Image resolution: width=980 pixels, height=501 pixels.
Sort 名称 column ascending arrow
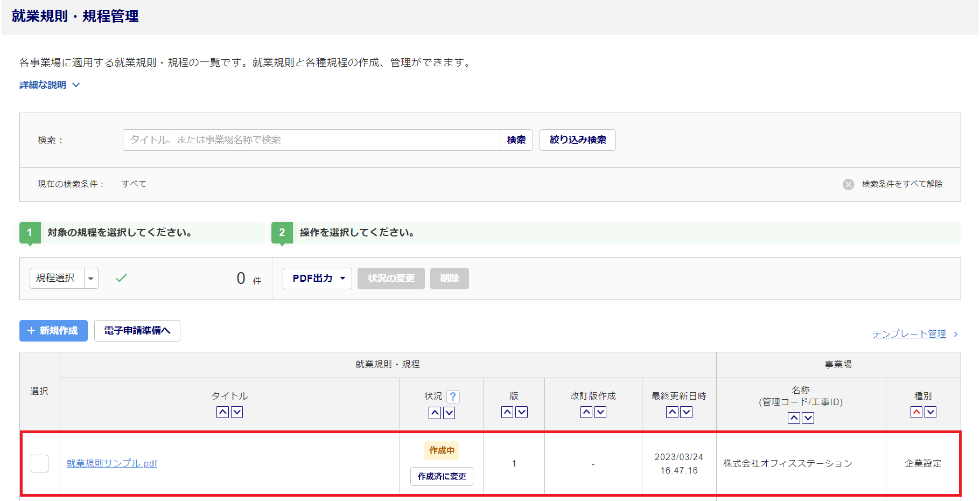pos(794,418)
